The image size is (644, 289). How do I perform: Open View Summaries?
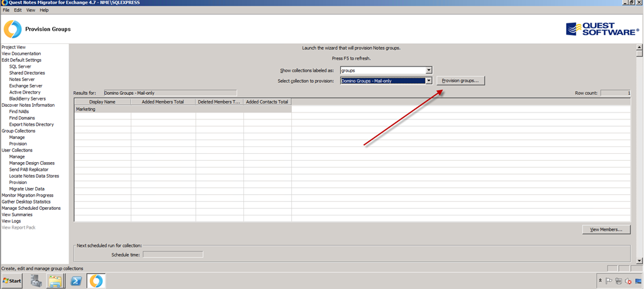17,215
